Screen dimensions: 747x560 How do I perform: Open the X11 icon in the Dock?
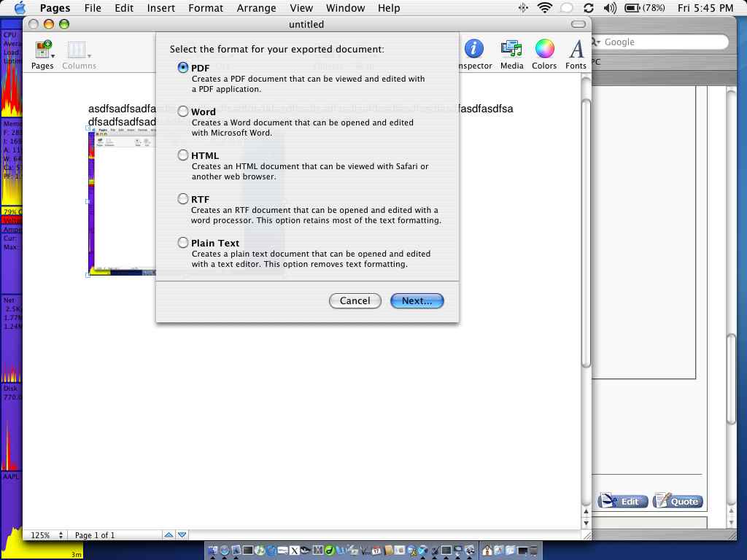click(295, 551)
